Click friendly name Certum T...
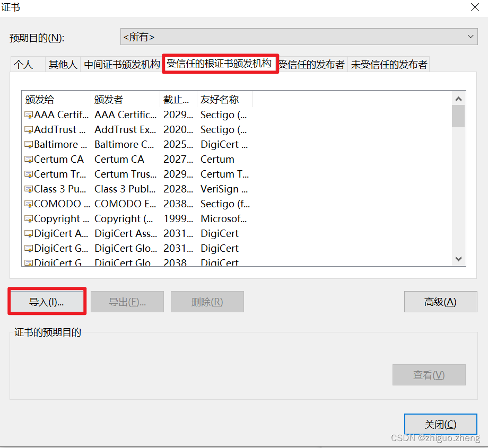The height and width of the screenshot is (448, 488). [x=225, y=174]
